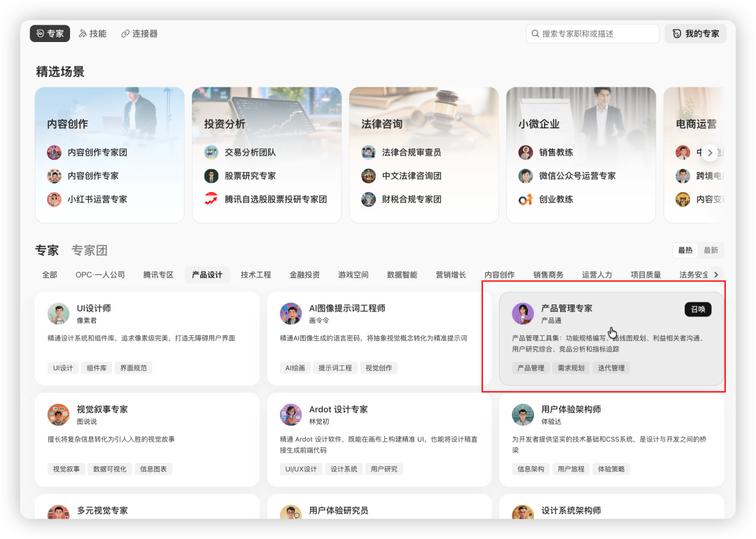
Task: Open the 多元视觉专家 card
Action: 147,507
